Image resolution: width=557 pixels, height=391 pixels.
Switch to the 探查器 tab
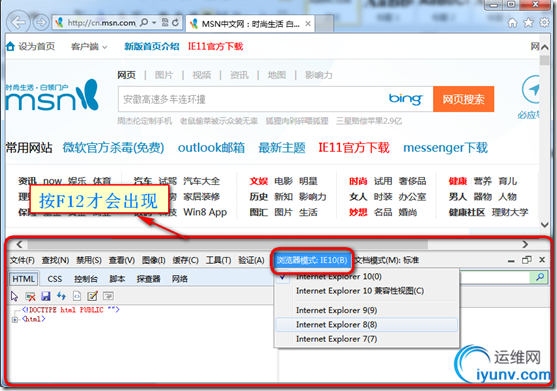148,279
